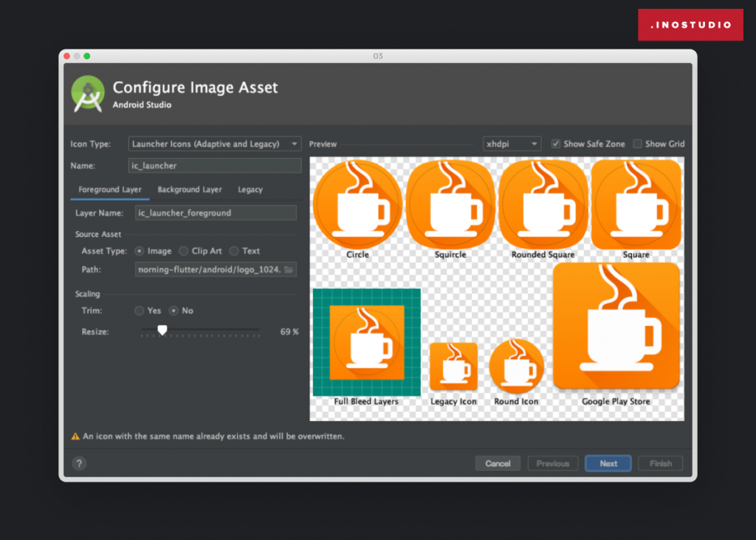Select the Full Bleed Layers preview

pyautogui.click(x=366, y=343)
